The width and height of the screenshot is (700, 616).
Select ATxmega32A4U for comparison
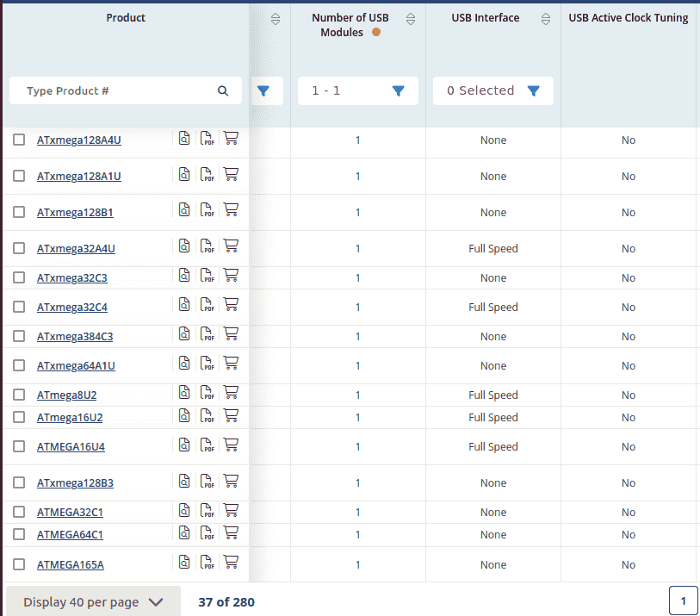(19, 248)
